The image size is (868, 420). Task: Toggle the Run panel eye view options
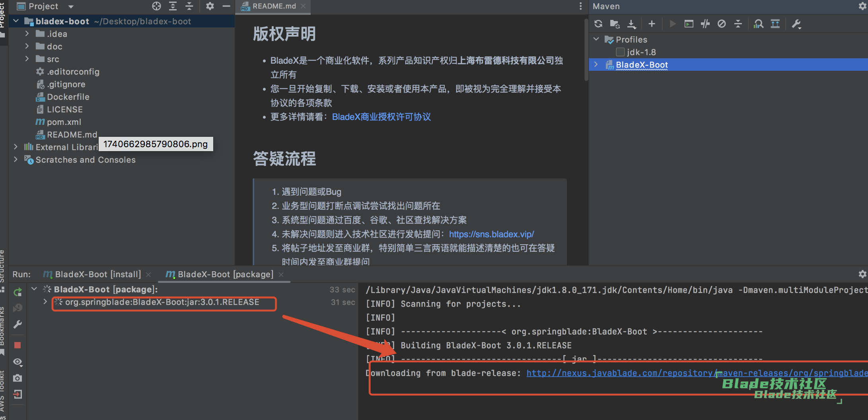18,362
